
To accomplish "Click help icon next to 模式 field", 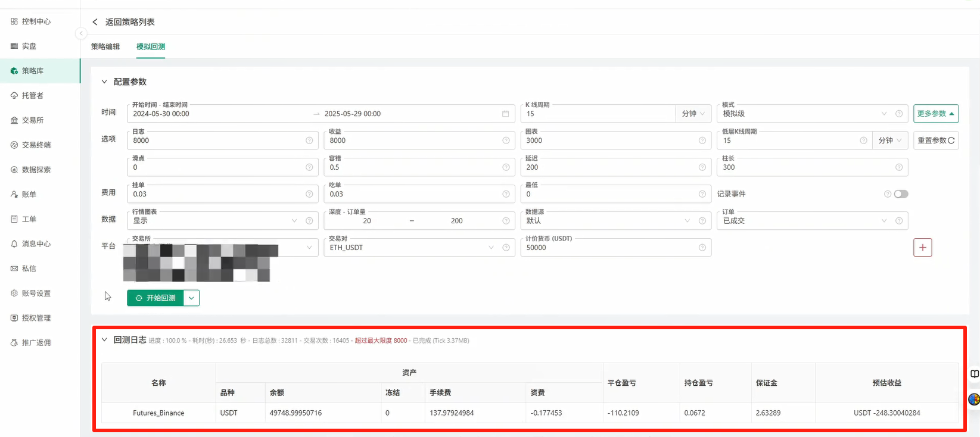I will pyautogui.click(x=899, y=114).
